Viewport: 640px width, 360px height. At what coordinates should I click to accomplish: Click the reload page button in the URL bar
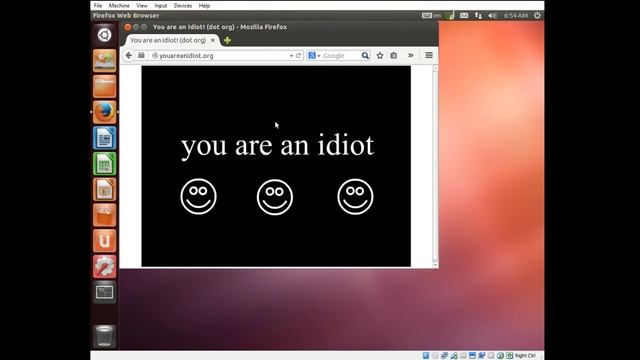pos(298,55)
